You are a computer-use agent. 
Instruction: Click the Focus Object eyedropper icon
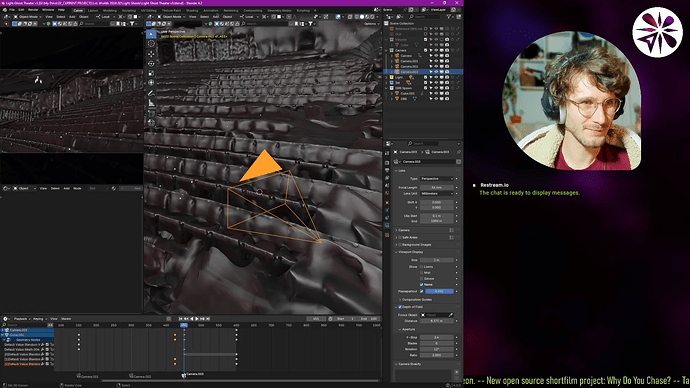pyautogui.click(x=450, y=315)
